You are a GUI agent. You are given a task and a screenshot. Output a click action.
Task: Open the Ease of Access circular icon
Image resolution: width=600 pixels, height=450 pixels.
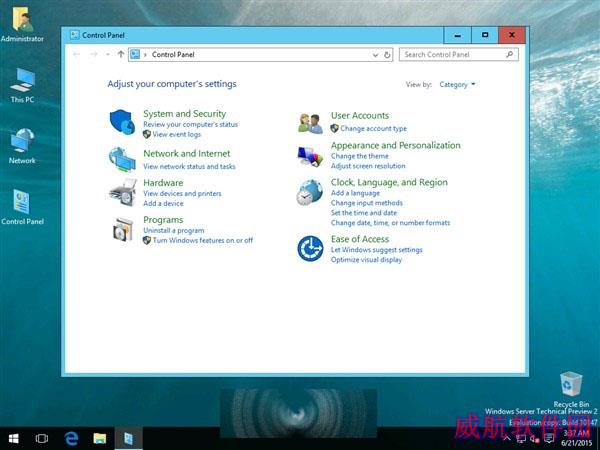[310, 249]
